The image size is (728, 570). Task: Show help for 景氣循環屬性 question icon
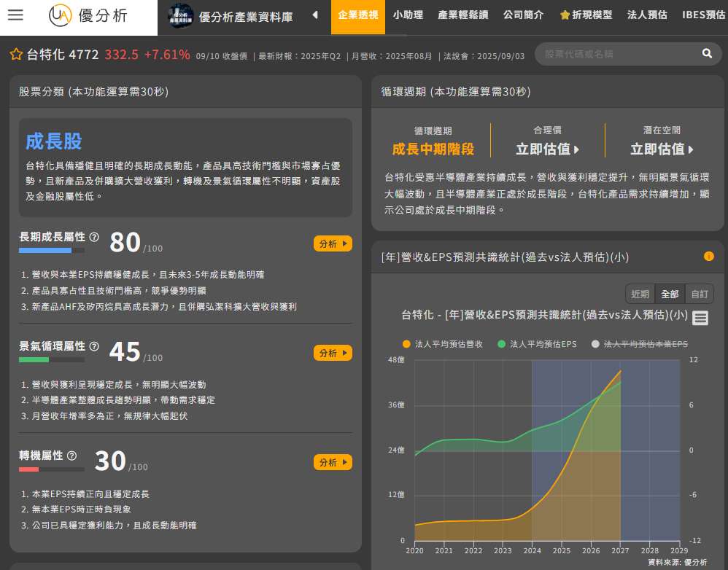(94, 346)
